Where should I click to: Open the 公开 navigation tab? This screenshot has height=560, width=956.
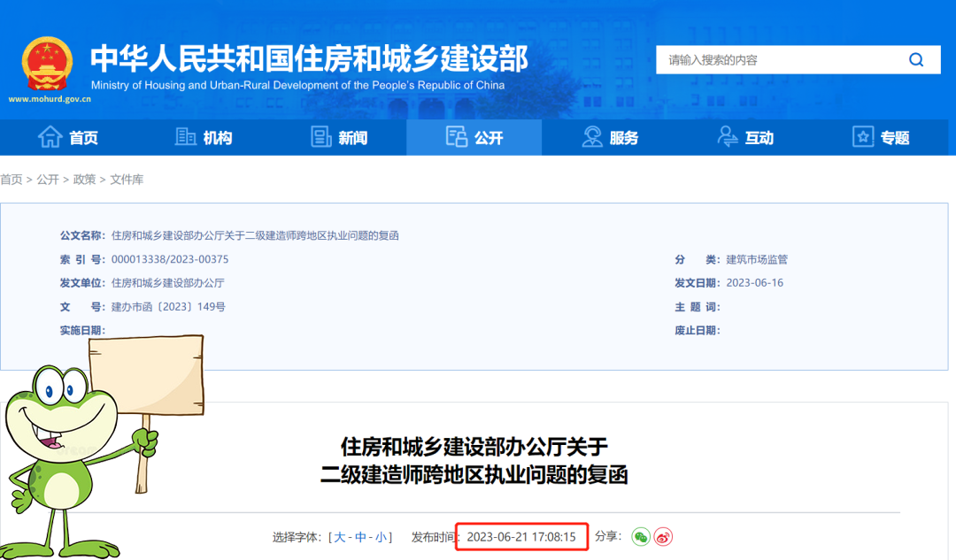pos(474,137)
